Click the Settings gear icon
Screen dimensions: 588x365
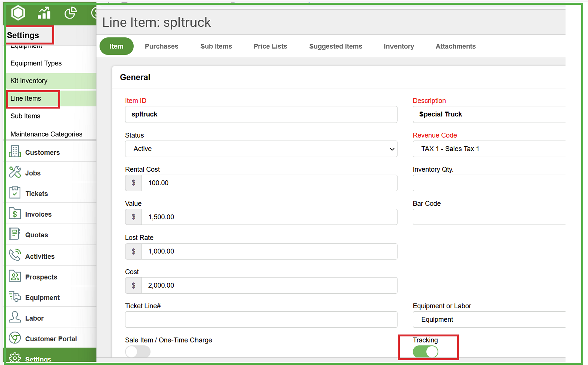(15, 358)
